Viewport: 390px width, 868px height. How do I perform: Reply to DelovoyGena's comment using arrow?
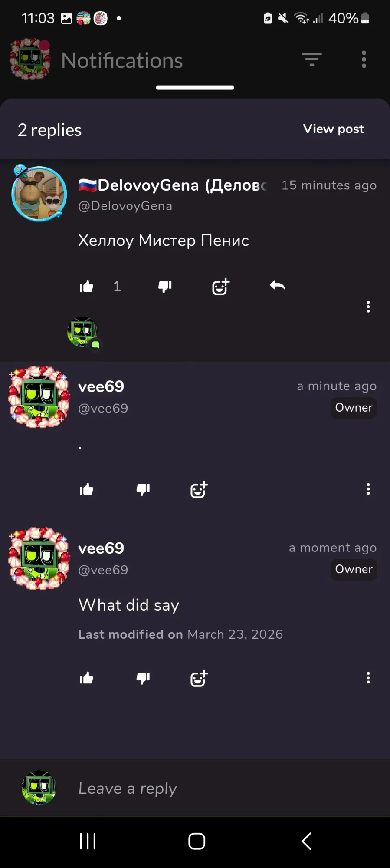[x=277, y=285]
